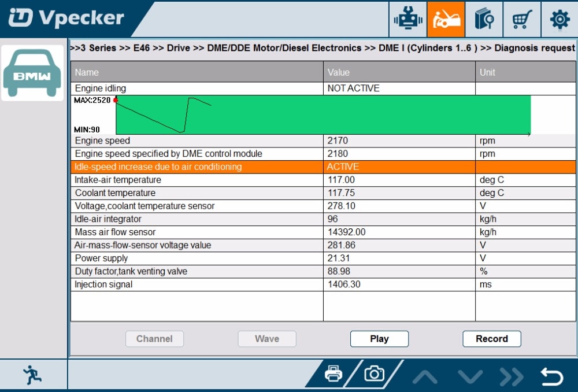Take a screenshot with camera icon
This screenshot has height=392, width=578.
tap(374, 375)
